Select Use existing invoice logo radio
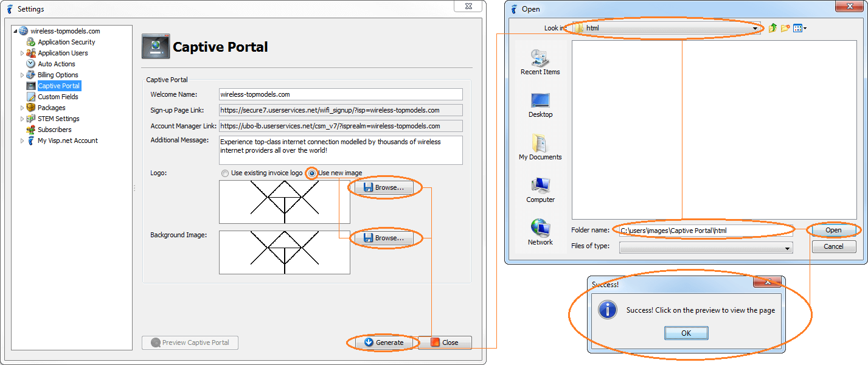 pos(225,173)
